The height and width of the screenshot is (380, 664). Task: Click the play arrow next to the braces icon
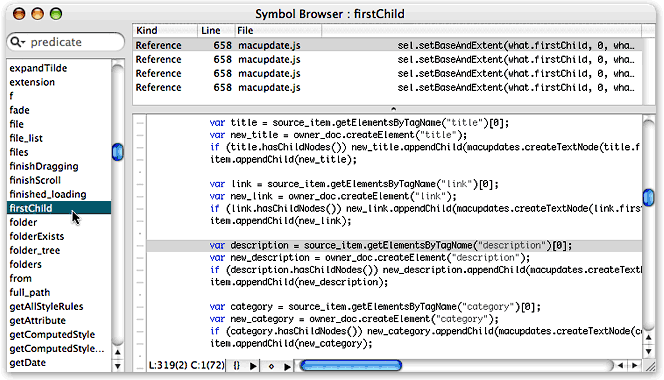click(x=253, y=366)
